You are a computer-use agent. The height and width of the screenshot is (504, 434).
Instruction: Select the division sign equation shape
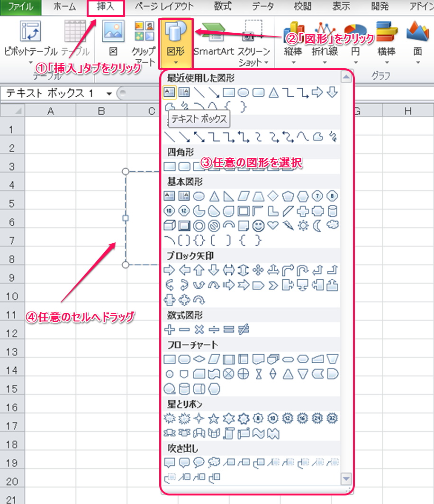pos(214,329)
